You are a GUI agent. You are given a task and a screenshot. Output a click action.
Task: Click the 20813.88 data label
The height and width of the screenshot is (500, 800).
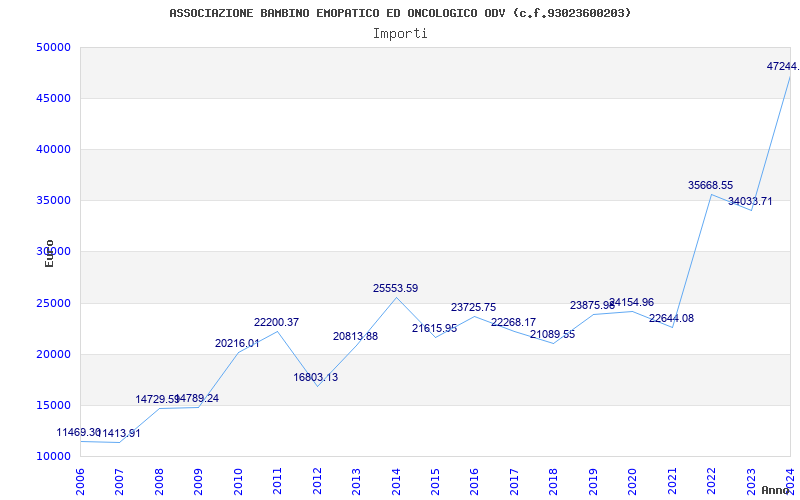click(x=356, y=336)
